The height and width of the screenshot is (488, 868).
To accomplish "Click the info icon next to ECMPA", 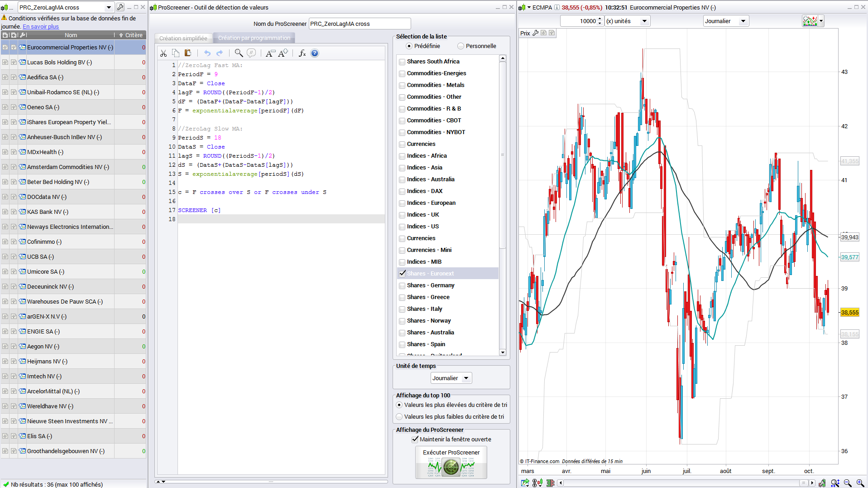I will click(x=557, y=7).
